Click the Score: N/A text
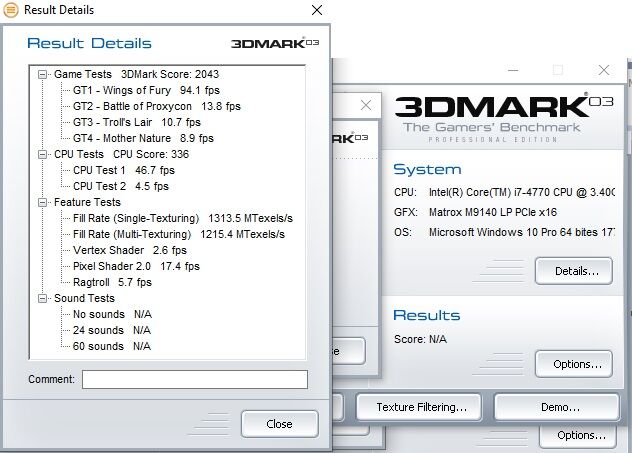632x453 pixels. click(420, 339)
